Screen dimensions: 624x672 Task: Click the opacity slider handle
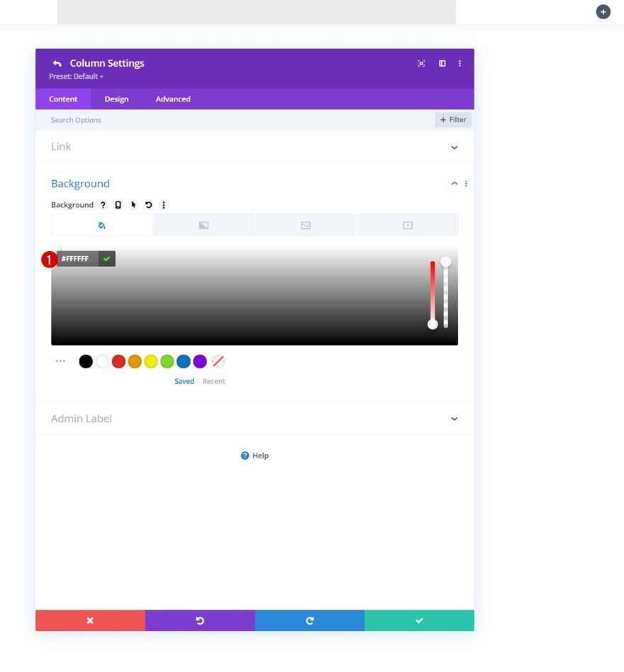coord(446,262)
